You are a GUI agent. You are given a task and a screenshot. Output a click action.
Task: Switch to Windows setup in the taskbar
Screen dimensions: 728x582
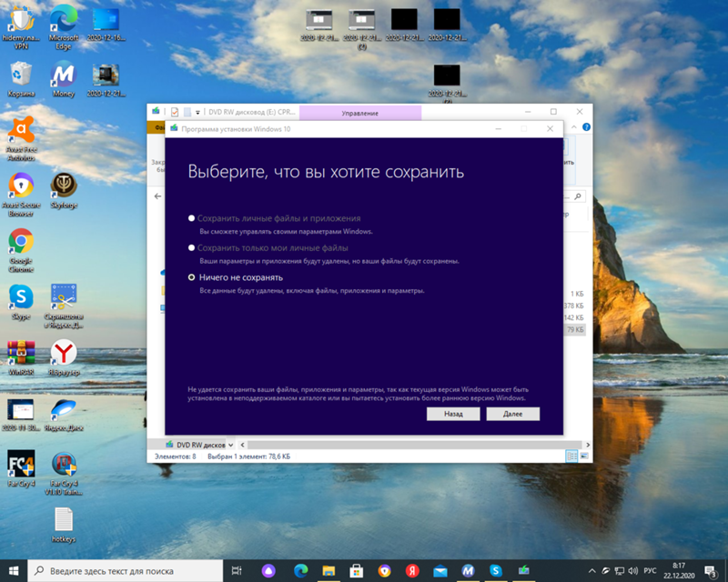pyautogui.click(x=524, y=571)
